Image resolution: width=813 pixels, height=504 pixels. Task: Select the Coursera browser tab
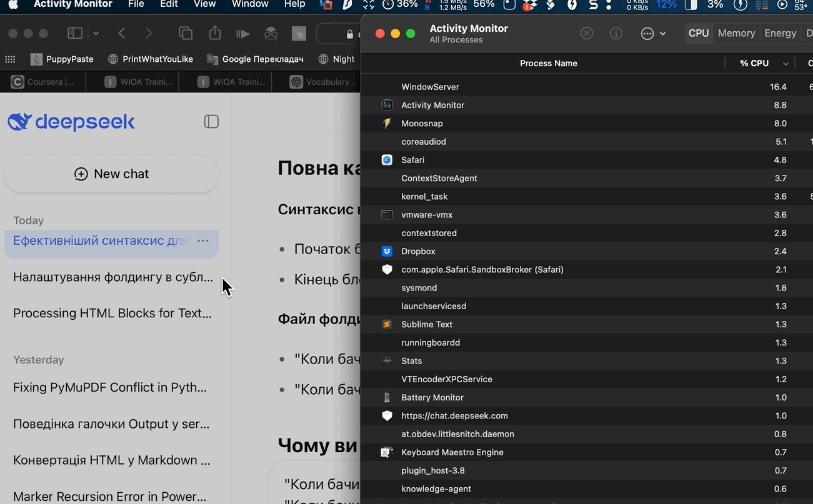[43, 82]
